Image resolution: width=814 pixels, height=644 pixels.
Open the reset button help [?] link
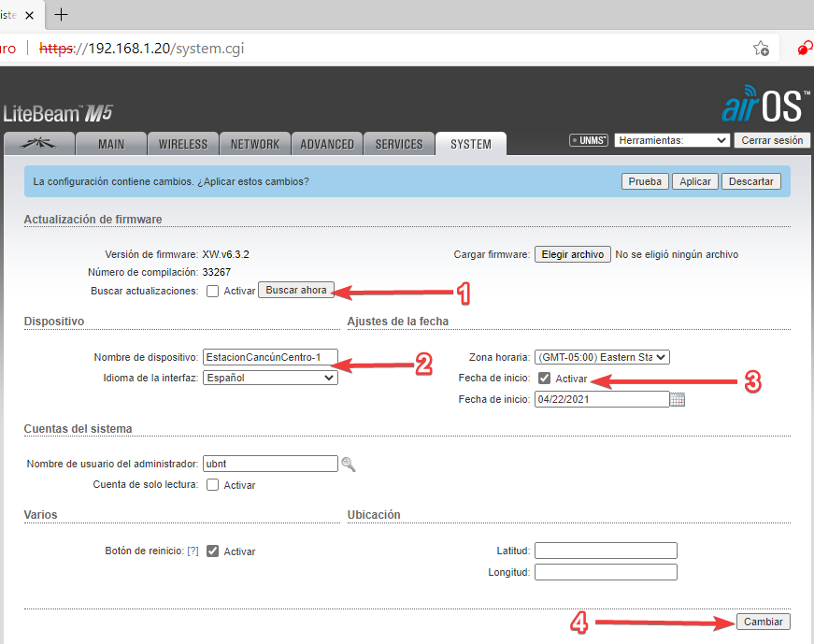193,551
